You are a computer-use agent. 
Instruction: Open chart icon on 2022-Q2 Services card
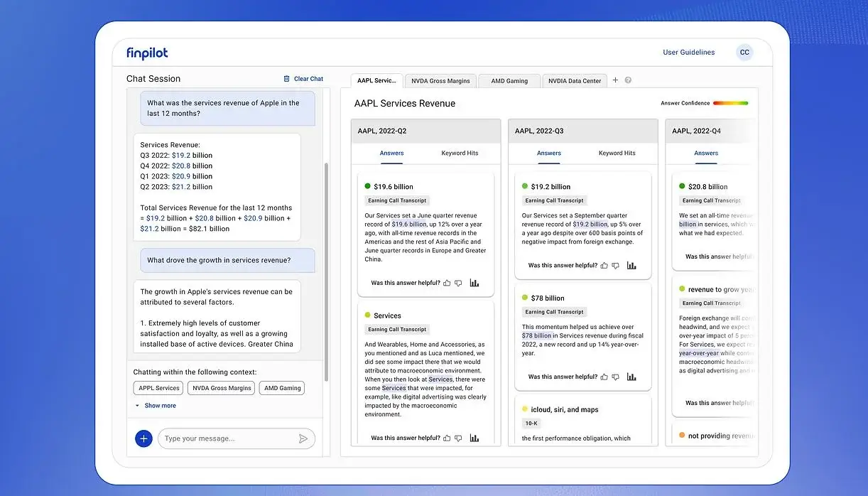point(474,438)
